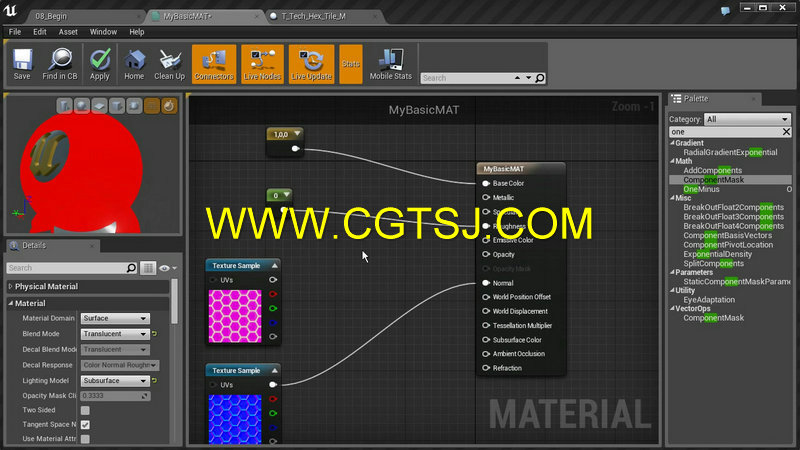Click the Refraction input pin
Viewport: 800px width, 450px height.
point(486,368)
